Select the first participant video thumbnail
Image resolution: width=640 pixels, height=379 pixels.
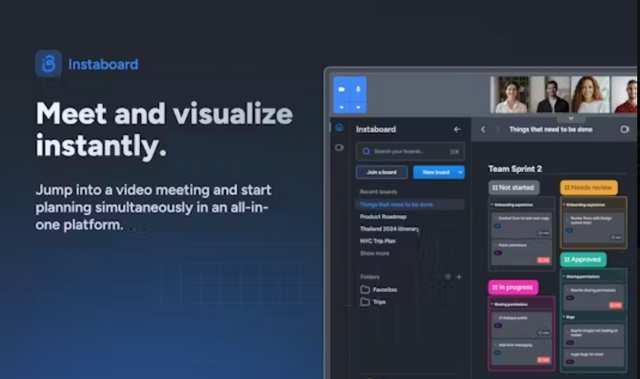point(510,95)
